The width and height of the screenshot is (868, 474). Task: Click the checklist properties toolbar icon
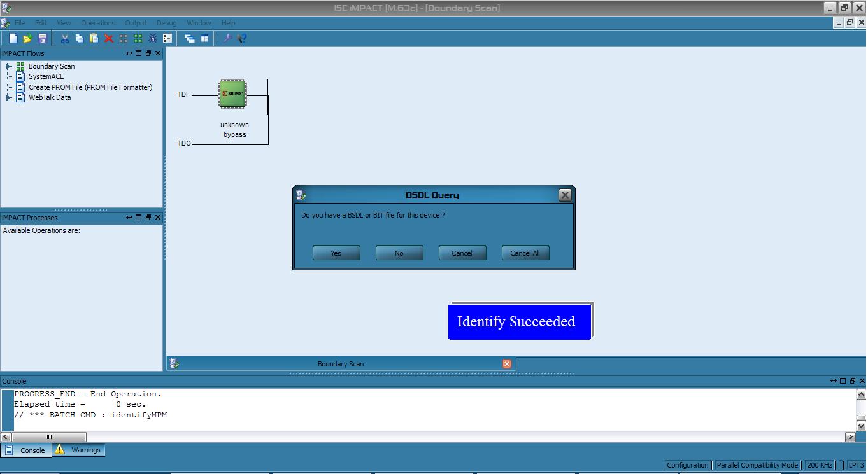[x=167, y=38]
